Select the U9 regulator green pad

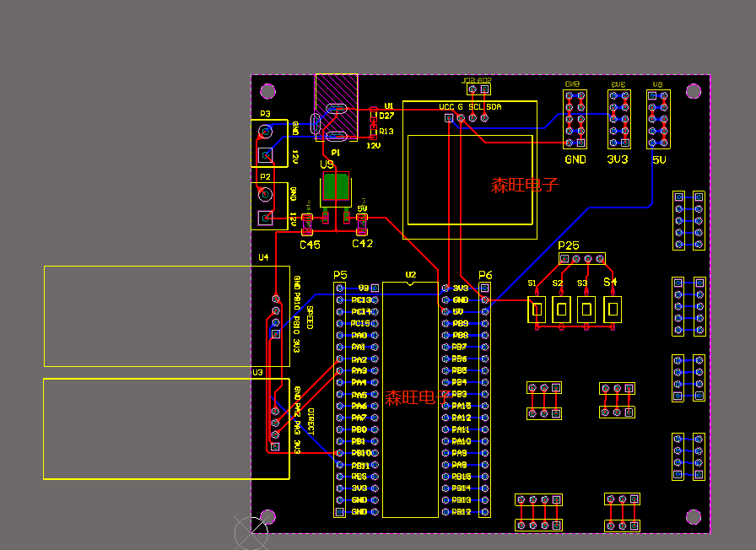(336, 186)
